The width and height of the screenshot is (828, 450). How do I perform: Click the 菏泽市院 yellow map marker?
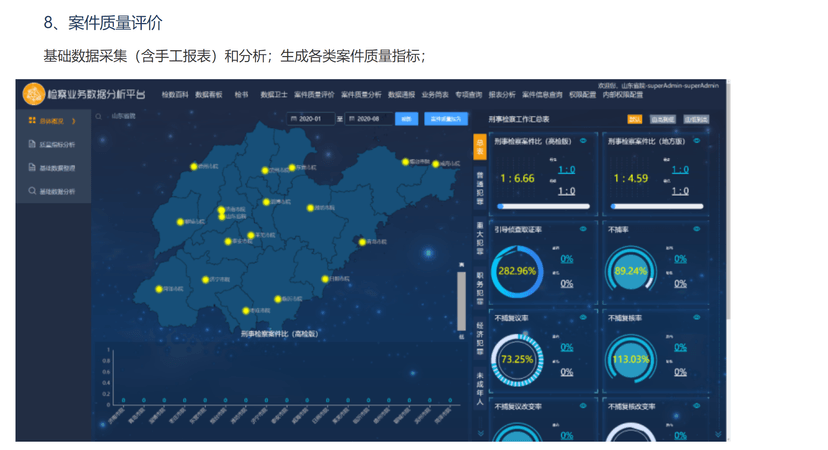[158, 289]
